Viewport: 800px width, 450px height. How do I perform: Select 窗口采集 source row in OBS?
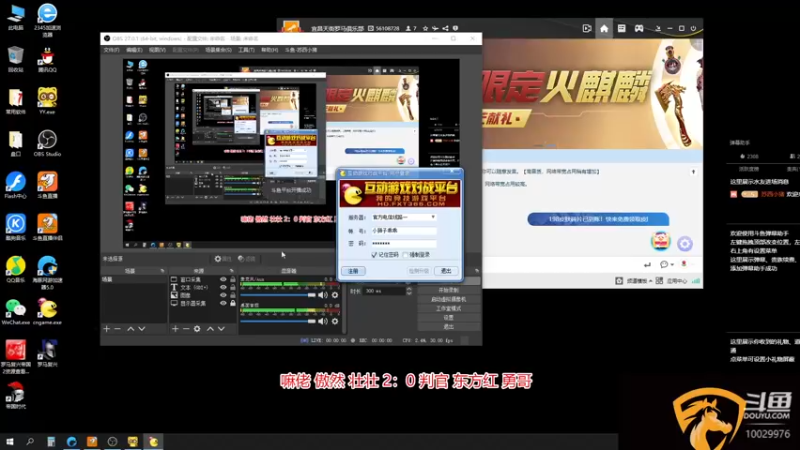[203, 280]
